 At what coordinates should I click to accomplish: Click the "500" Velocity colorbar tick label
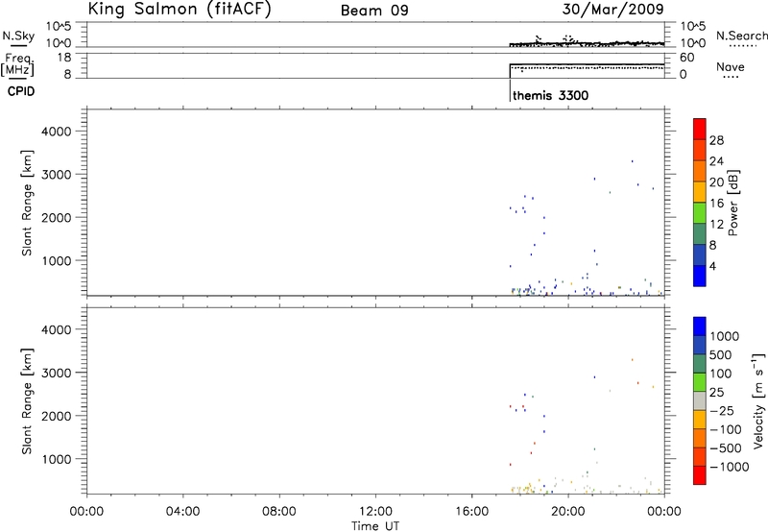tap(722, 354)
